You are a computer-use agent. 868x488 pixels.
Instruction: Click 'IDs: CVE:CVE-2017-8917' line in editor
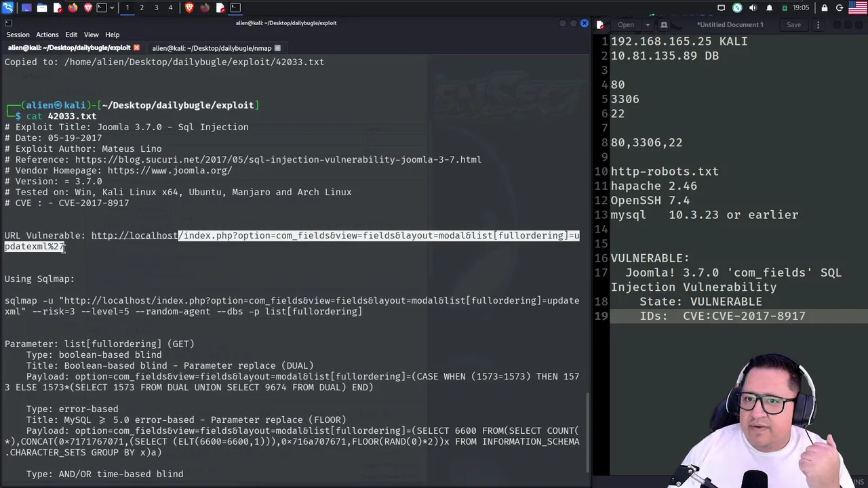(x=723, y=316)
